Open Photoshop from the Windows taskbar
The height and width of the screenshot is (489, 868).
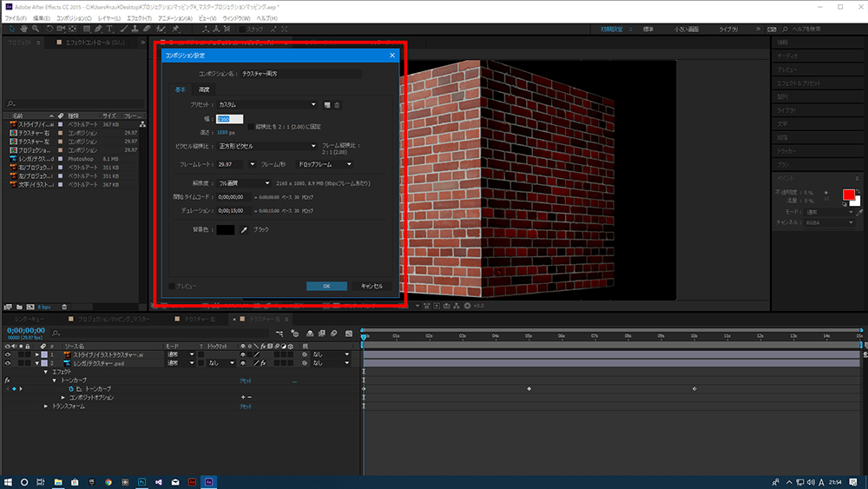(141, 481)
